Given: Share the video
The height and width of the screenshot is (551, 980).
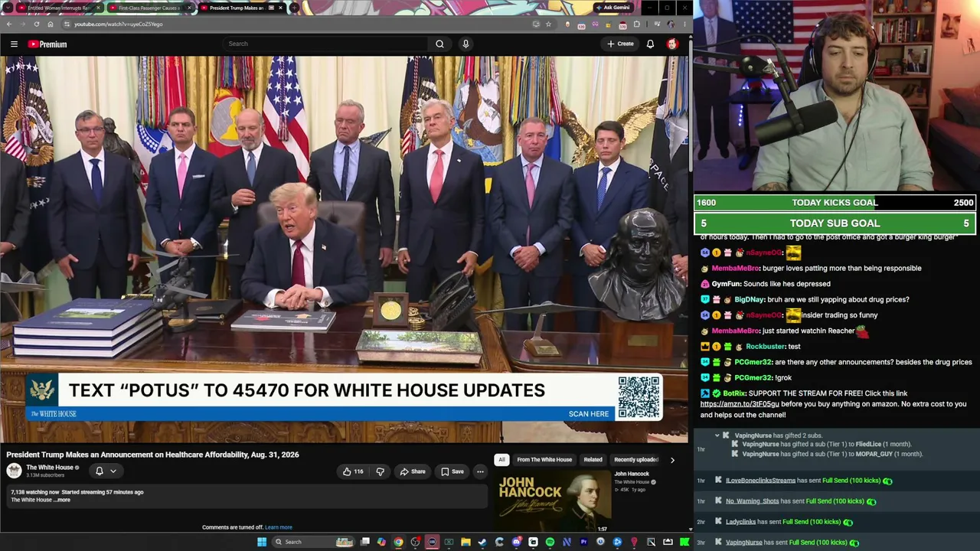Looking at the screenshot, I should tap(412, 471).
